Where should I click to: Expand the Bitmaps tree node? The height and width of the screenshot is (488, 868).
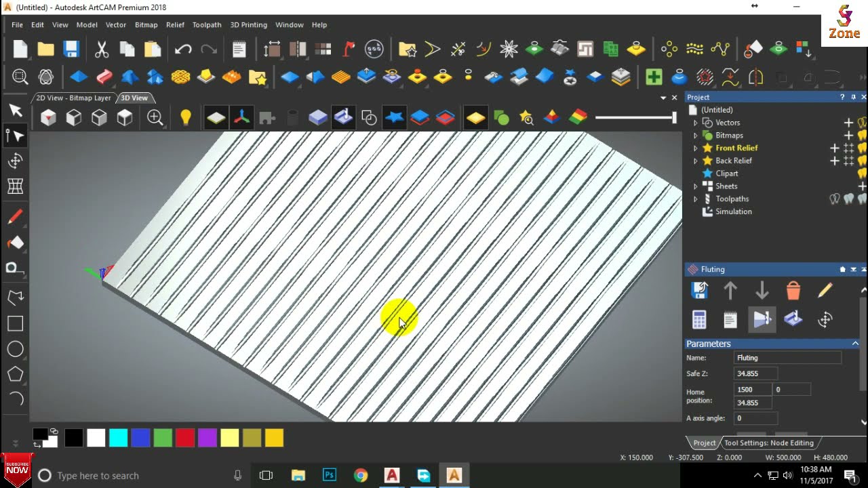[x=695, y=136]
